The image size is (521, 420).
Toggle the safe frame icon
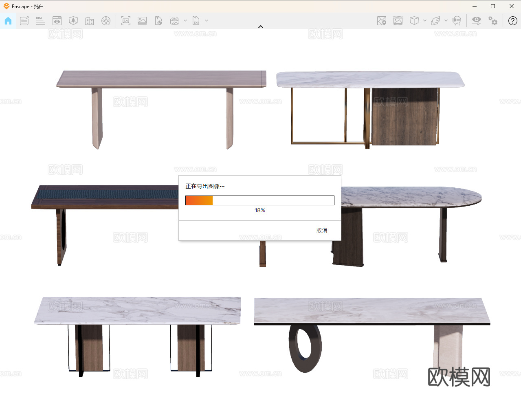tap(398, 21)
